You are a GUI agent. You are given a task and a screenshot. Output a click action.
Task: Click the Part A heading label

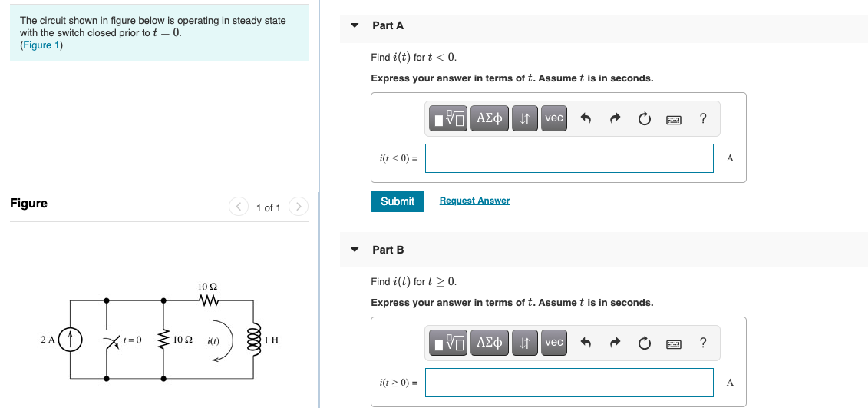[x=388, y=25]
